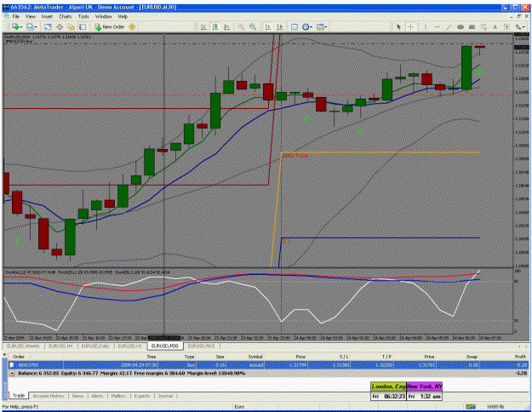Open the Arrows objects dropdown
The width and height of the screenshot is (532, 412).
520,26
